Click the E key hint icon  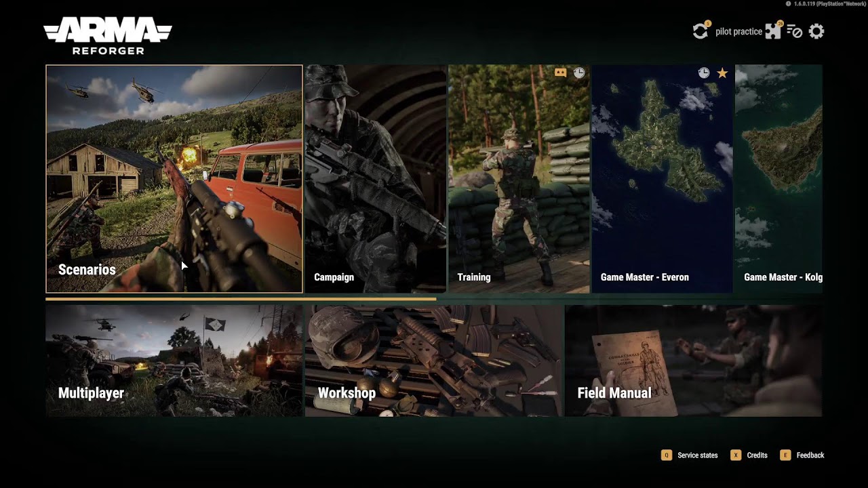785,455
